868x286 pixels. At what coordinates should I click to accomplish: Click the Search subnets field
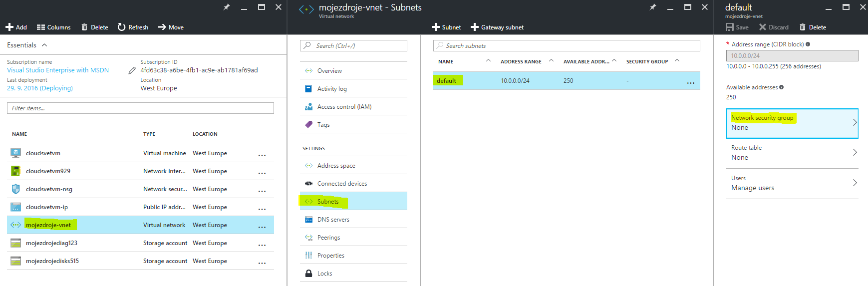pyautogui.click(x=567, y=45)
